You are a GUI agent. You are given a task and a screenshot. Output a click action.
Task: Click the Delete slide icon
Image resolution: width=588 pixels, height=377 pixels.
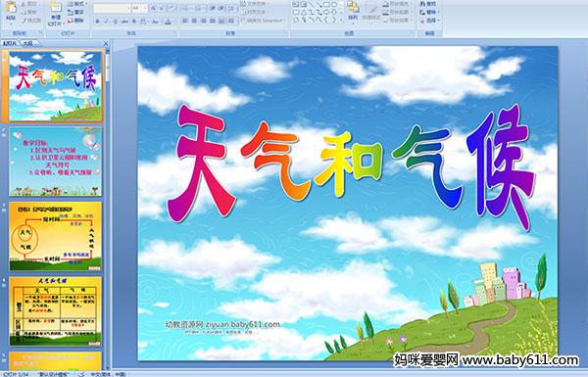pos(71,21)
